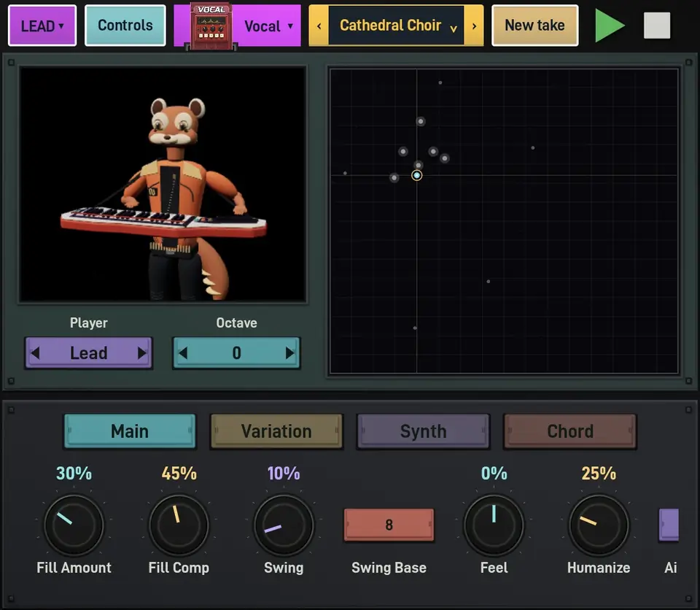
Task: Click the Fill Comp knob
Action: [x=179, y=525]
